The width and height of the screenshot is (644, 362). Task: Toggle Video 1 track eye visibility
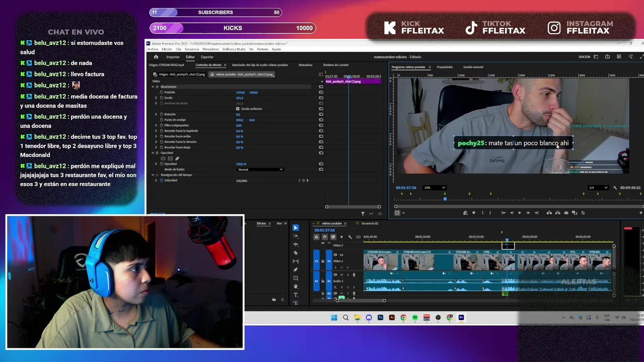point(342,255)
